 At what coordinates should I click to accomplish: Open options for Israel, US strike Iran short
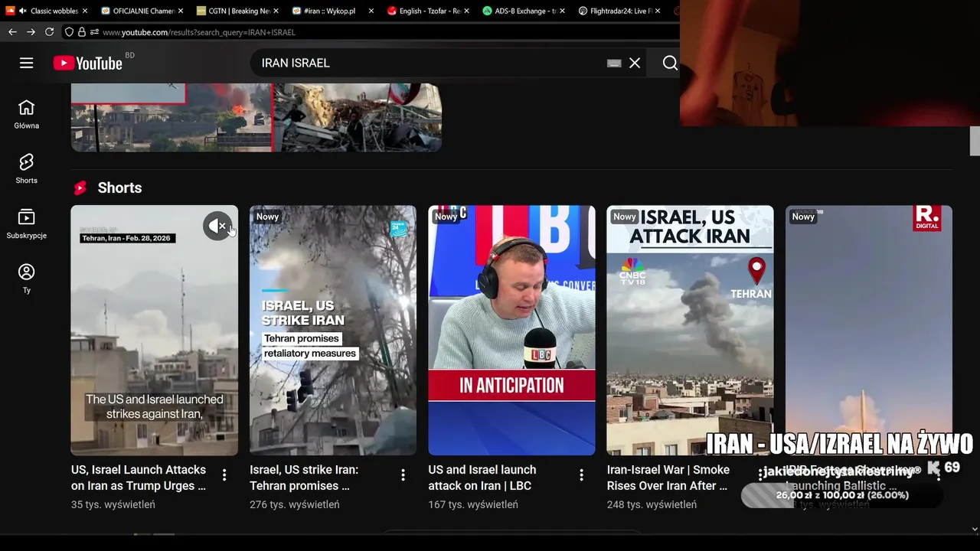403,475
